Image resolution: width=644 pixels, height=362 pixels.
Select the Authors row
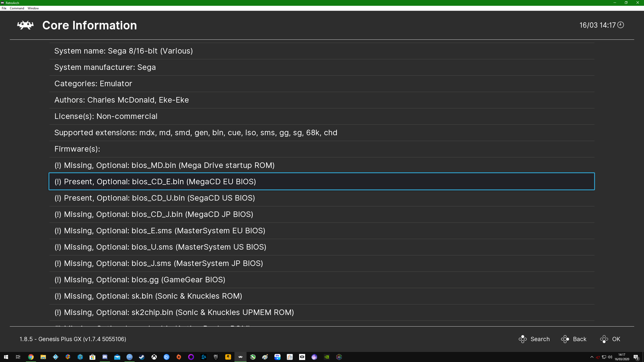coord(322,100)
